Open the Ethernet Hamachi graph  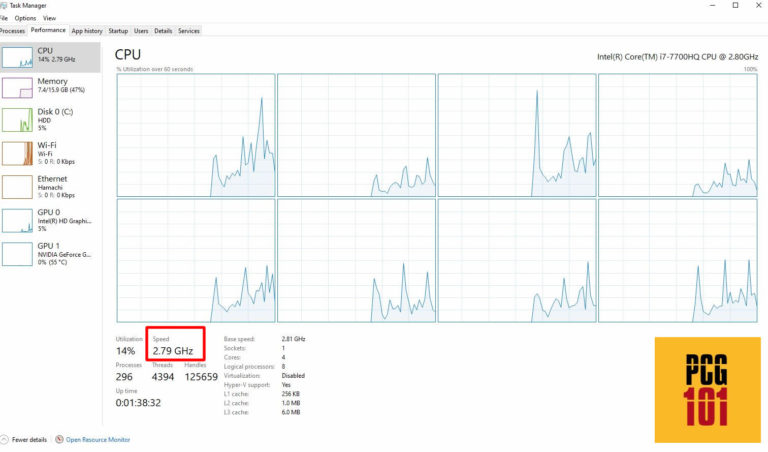coord(18,186)
